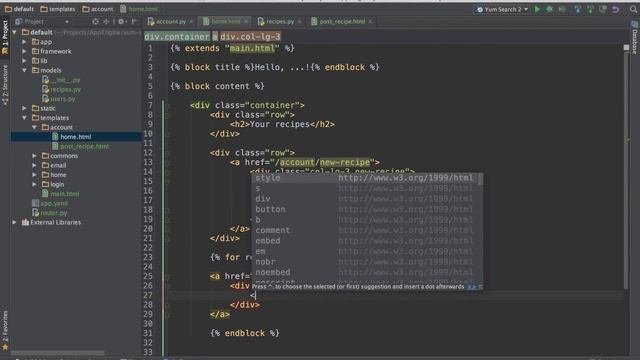Open the VCS history monitor icon
This screenshot has height=360, width=640.
coord(603,9)
